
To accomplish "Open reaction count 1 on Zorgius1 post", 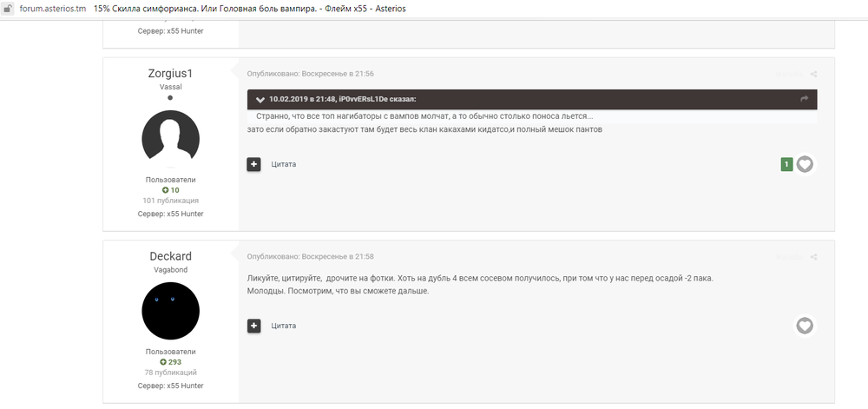I will (786, 164).
